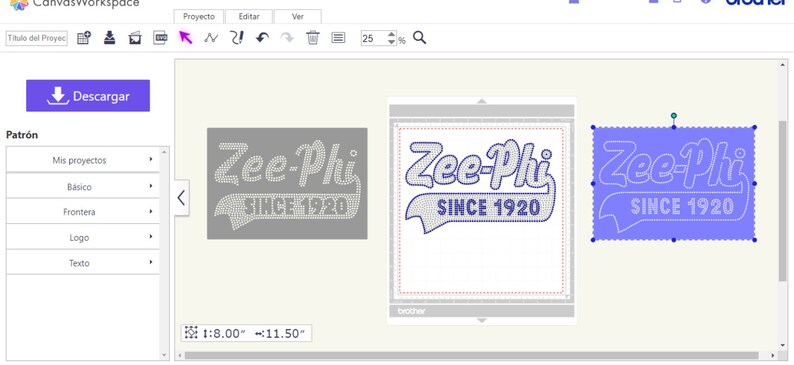This screenshot has width=794, height=365.
Task: Click the zoom value field showing 25
Action: [x=374, y=38]
